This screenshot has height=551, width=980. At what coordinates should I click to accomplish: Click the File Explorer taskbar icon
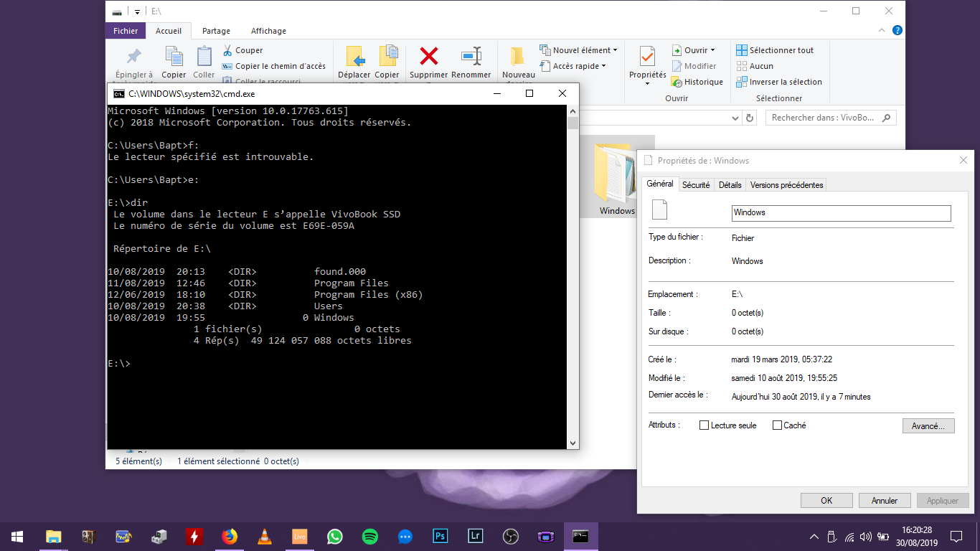[x=53, y=536]
